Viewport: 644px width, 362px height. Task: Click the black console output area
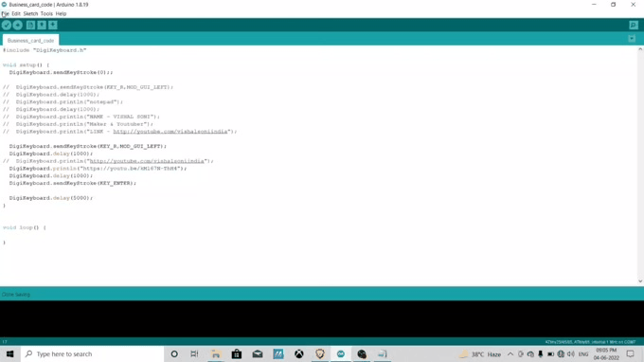click(322, 318)
